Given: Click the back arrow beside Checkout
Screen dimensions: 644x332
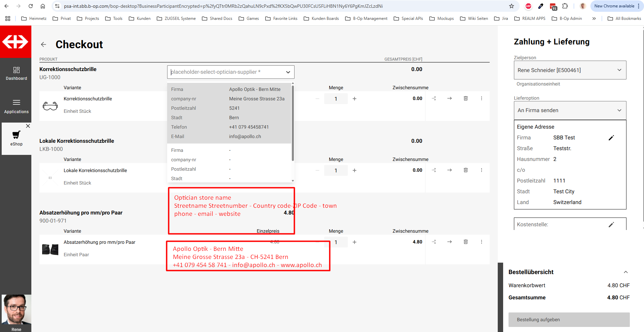Looking at the screenshot, I should (43, 44).
